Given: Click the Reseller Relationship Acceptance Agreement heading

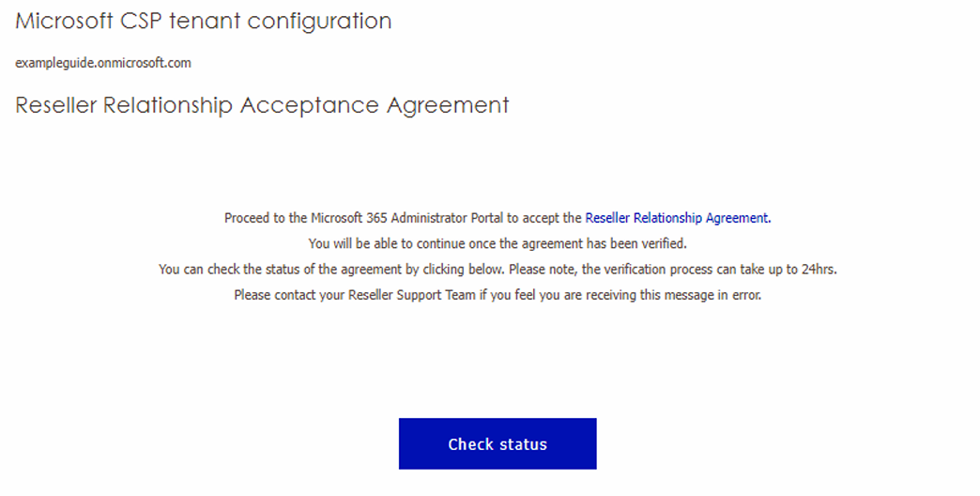Looking at the screenshot, I should [262, 105].
